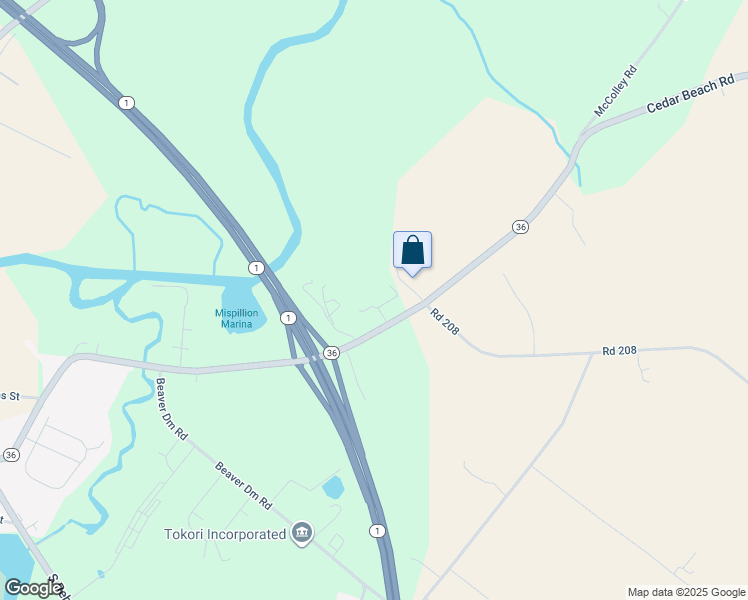Click the horizontal Rd 208 label
Viewport: 748px width, 600px height.
pyautogui.click(x=619, y=351)
